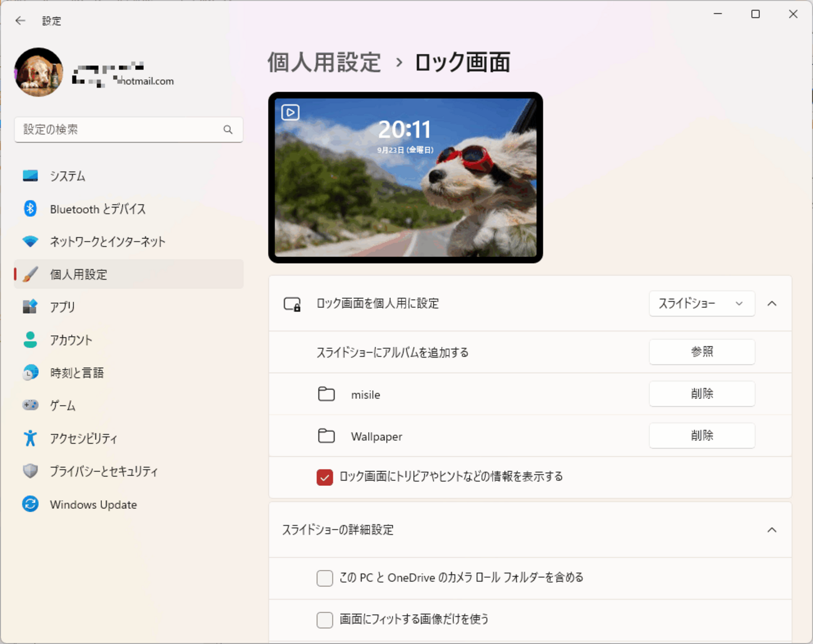Collapse スライドショーの詳細設定 section
The image size is (813, 644).
pos(772,530)
